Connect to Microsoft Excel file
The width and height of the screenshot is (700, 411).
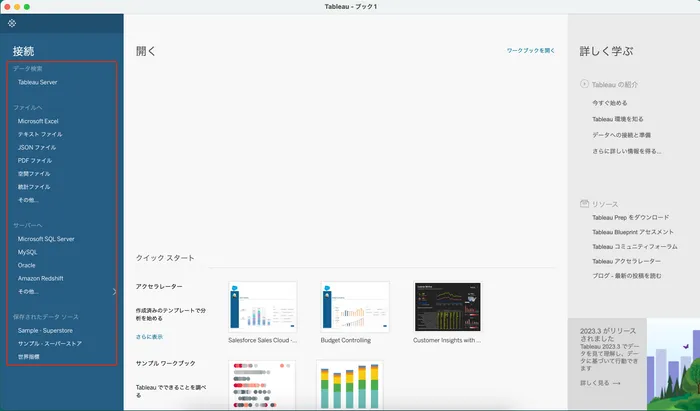point(38,121)
